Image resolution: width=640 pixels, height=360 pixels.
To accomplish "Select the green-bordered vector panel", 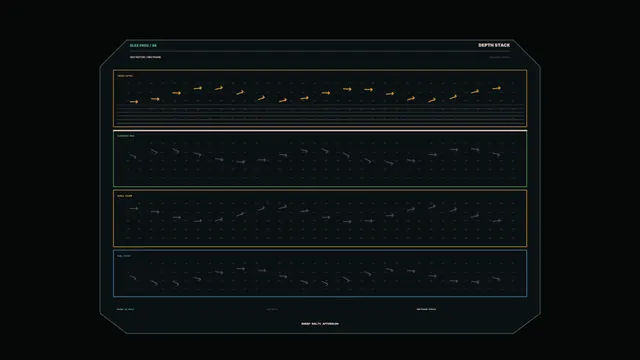I will pyautogui.click(x=320, y=159).
